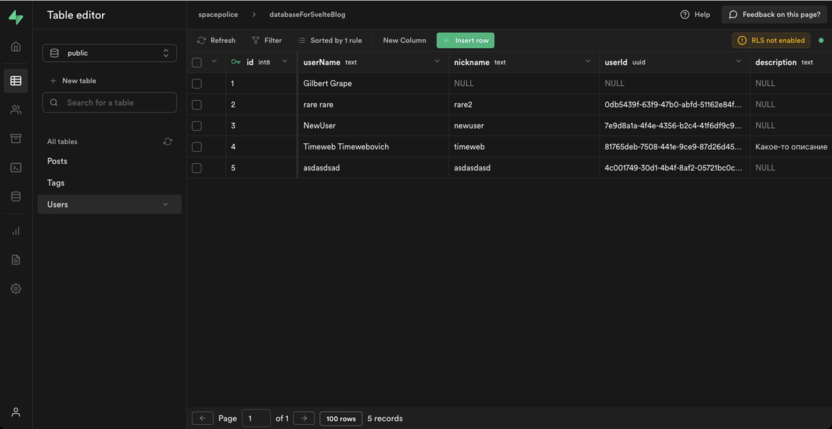
Task: Click the Search for a table field
Action: click(110, 103)
